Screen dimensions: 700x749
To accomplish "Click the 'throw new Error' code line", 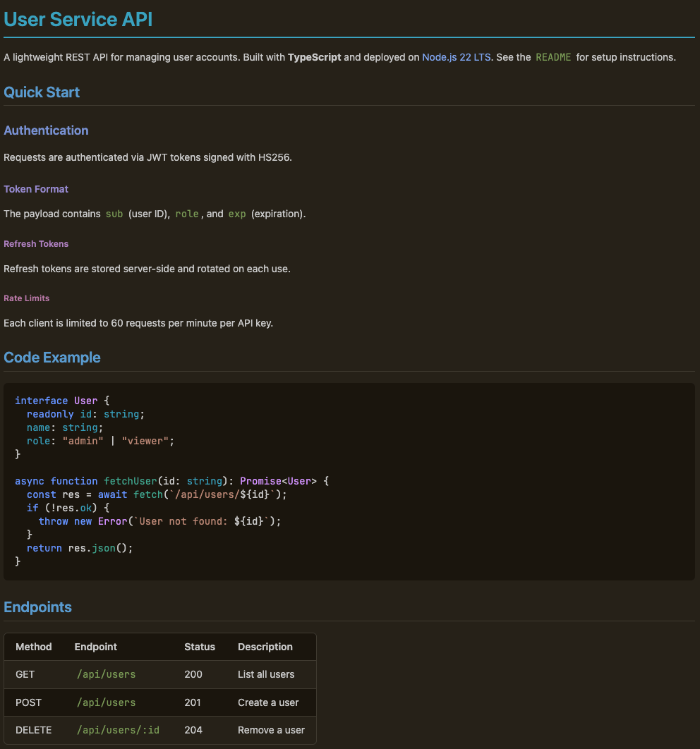I will pyautogui.click(x=159, y=521).
